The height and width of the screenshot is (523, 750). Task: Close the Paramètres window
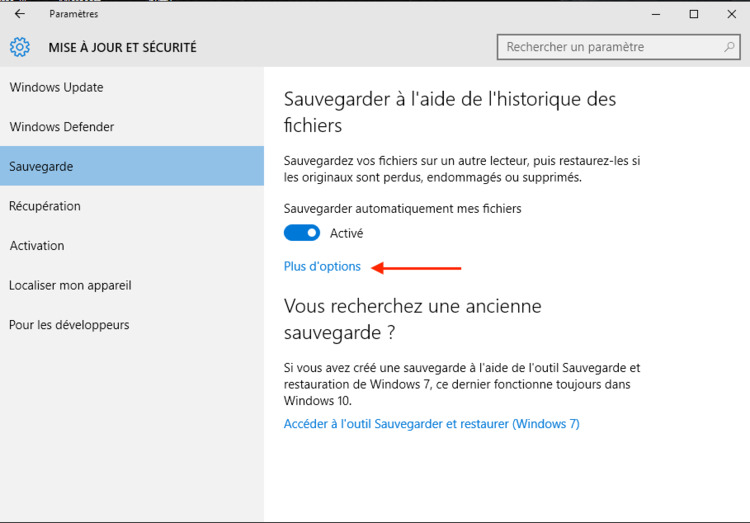click(x=729, y=14)
